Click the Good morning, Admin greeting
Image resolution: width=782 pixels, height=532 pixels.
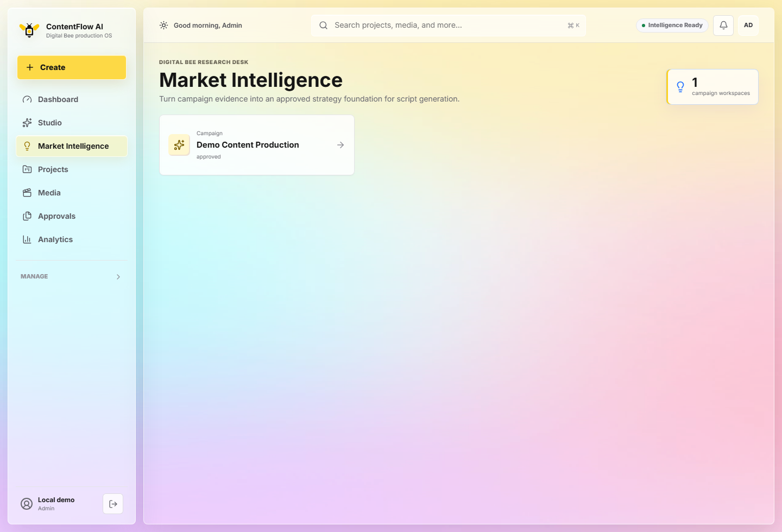(208, 26)
